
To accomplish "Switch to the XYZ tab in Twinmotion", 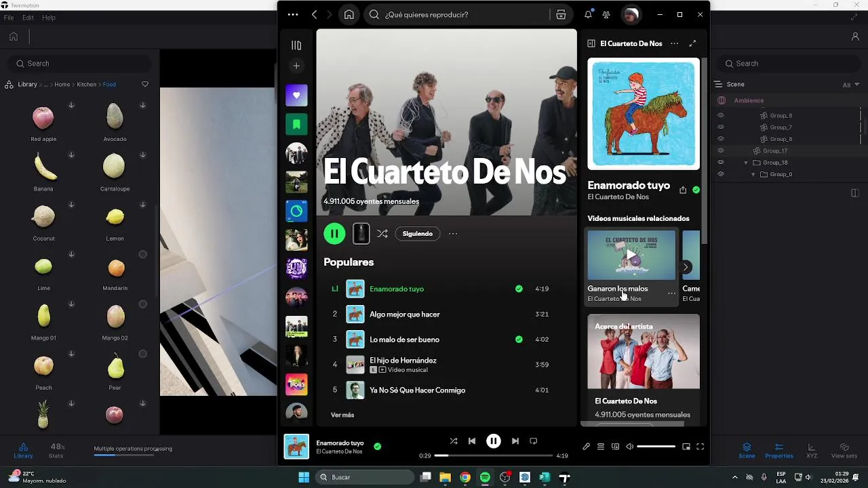I will coord(812,451).
